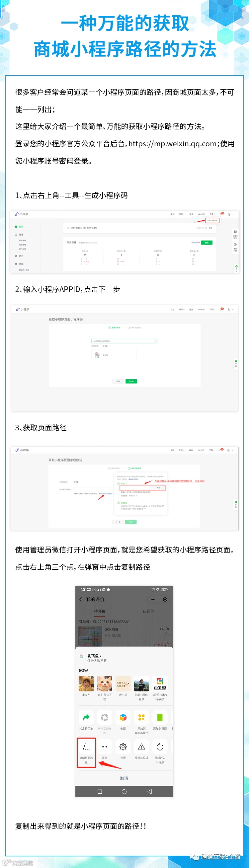
Task: Tap 重新进入小程序 reload icon
Action: point(160,747)
